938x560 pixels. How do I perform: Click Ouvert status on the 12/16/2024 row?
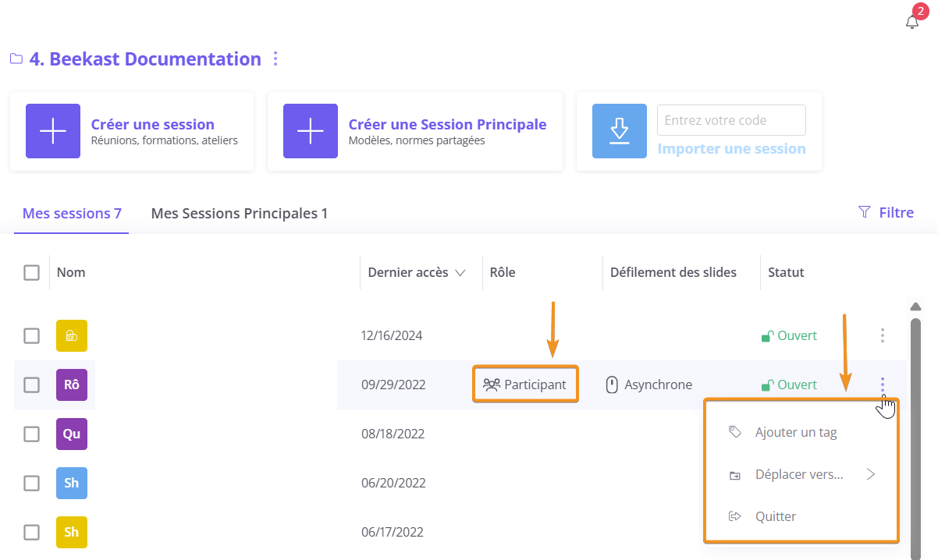click(x=797, y=335)
